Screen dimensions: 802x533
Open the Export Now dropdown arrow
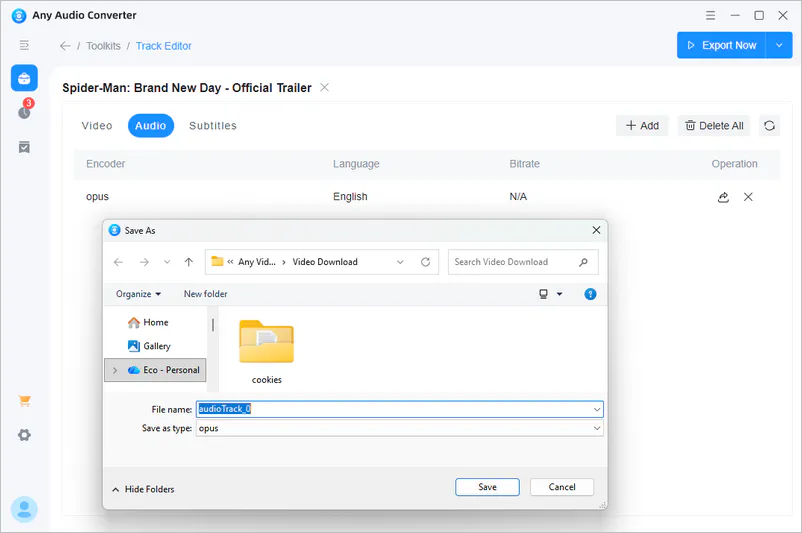click(779, 45)
